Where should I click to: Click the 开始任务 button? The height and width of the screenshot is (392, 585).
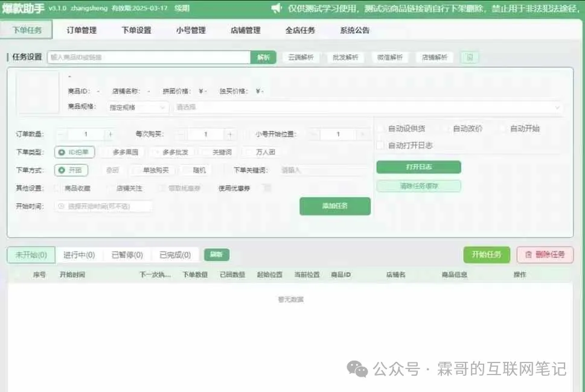coord(487,254)
